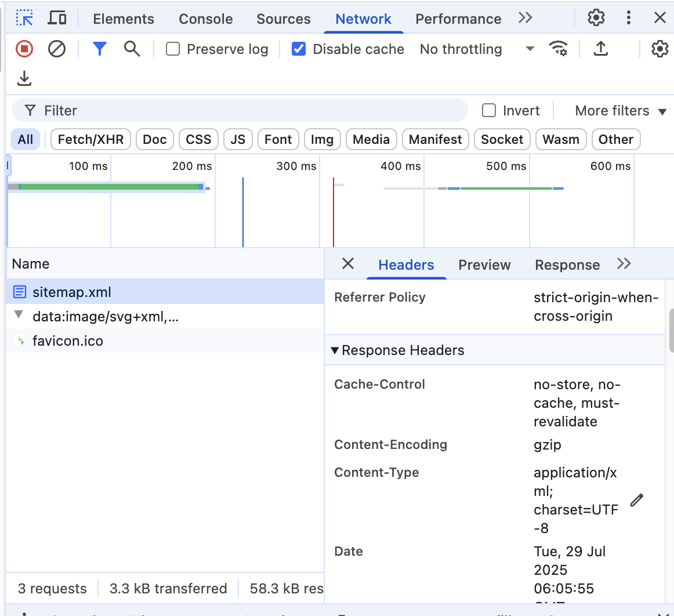Uncheck the Disable cache checkbox
This screenshot has width=674, height=616.
tap(299, 49)
